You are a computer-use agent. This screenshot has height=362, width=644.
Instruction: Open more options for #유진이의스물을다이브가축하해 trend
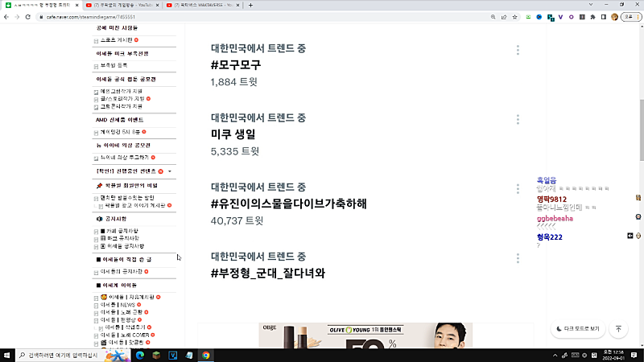point(518,189)
